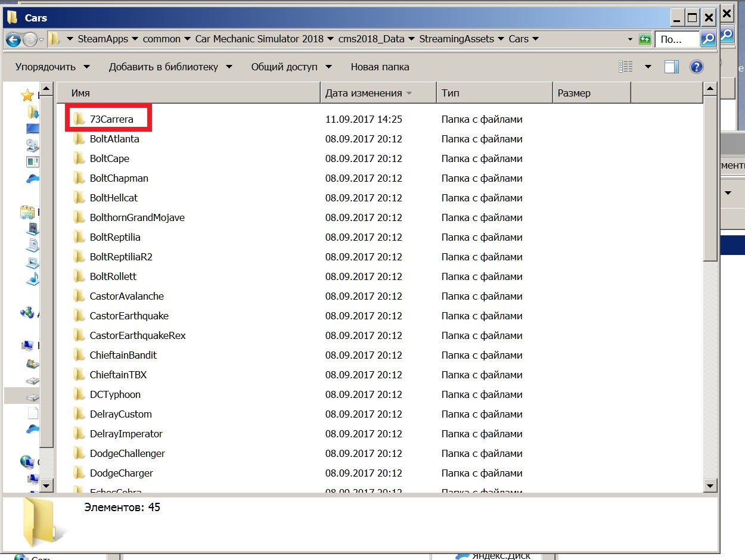Screen dimensions: 745x560
Task: Open Downloads folder icon in navigation pane
Action: 33,112
